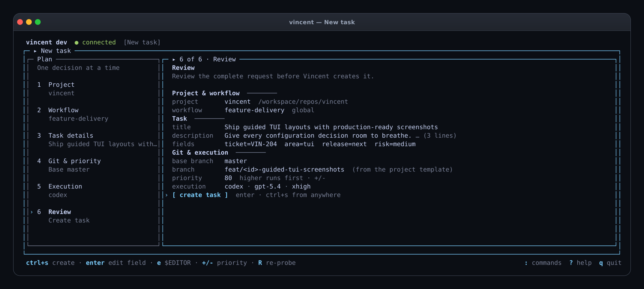Click branch value feat/<id>-guided-tui-screenshots
The image size is (644, 289).
284,169
